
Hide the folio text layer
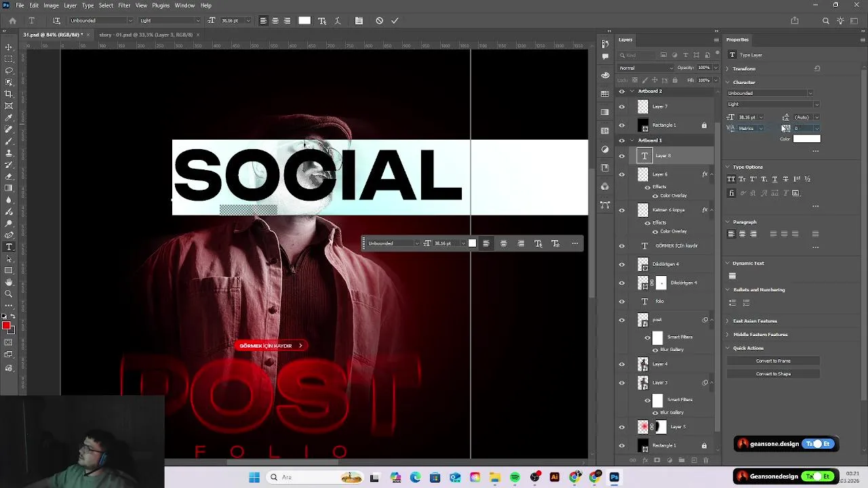pos(622,302)
